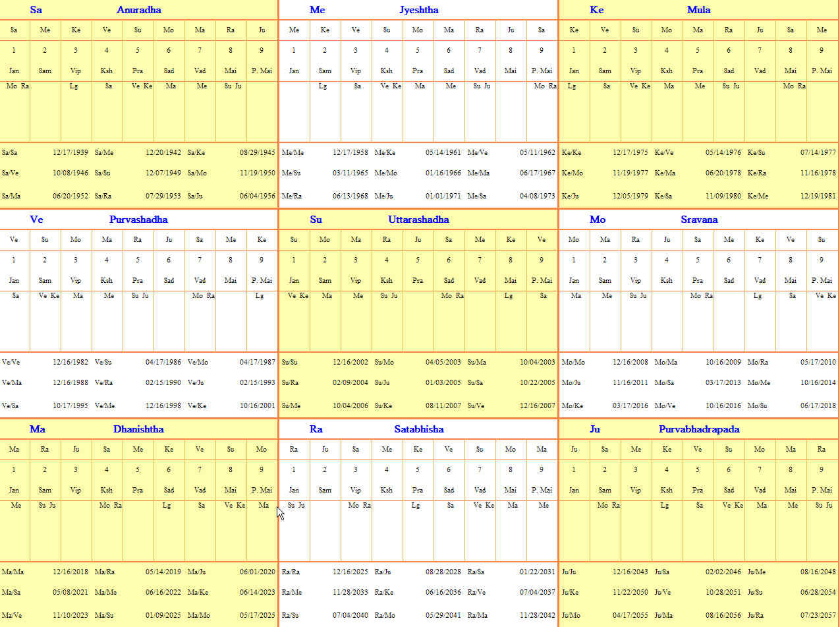Select the Su/Su date 12/16/2002
This screenshot has width=840, height=627.
click(x=350, y=362)
